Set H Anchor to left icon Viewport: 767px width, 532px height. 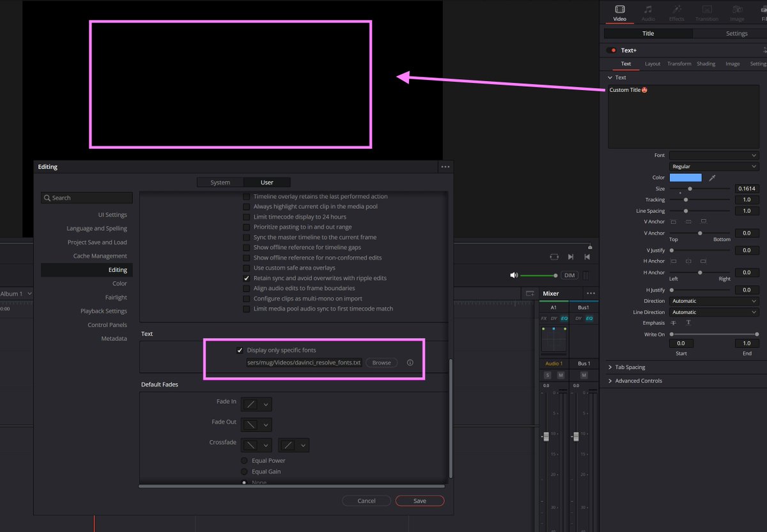(x=674, y=261)
